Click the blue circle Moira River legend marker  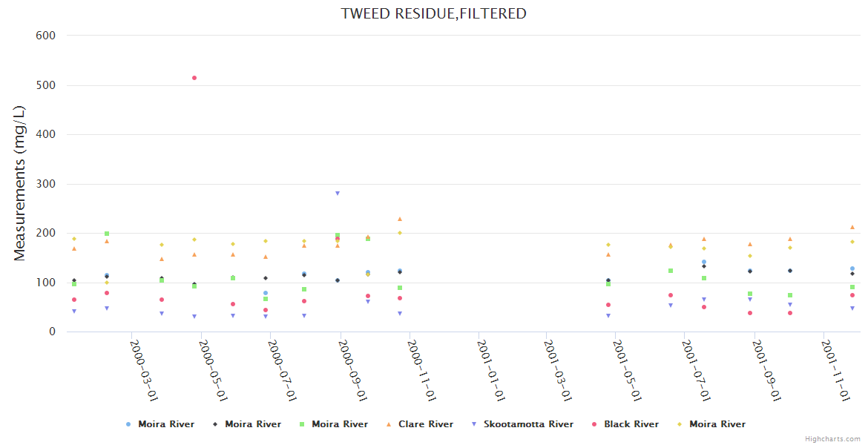[x=128, y=424]
